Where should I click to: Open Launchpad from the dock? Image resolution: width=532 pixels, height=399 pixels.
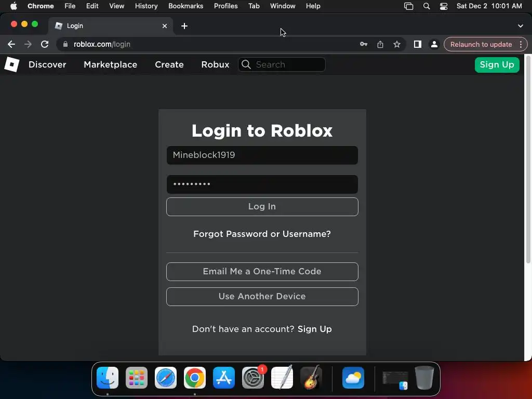(x=137, y=378)
